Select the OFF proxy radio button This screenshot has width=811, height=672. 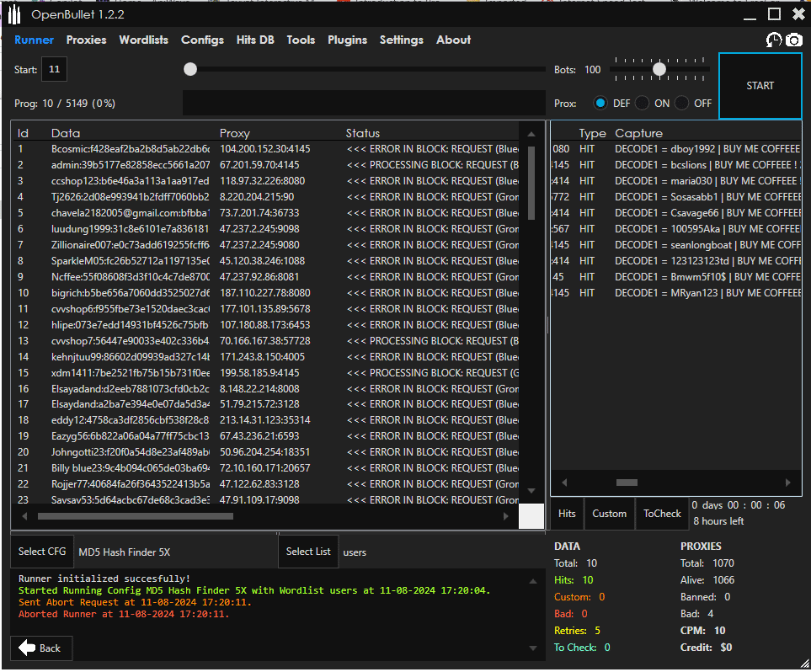coord(682,103)
